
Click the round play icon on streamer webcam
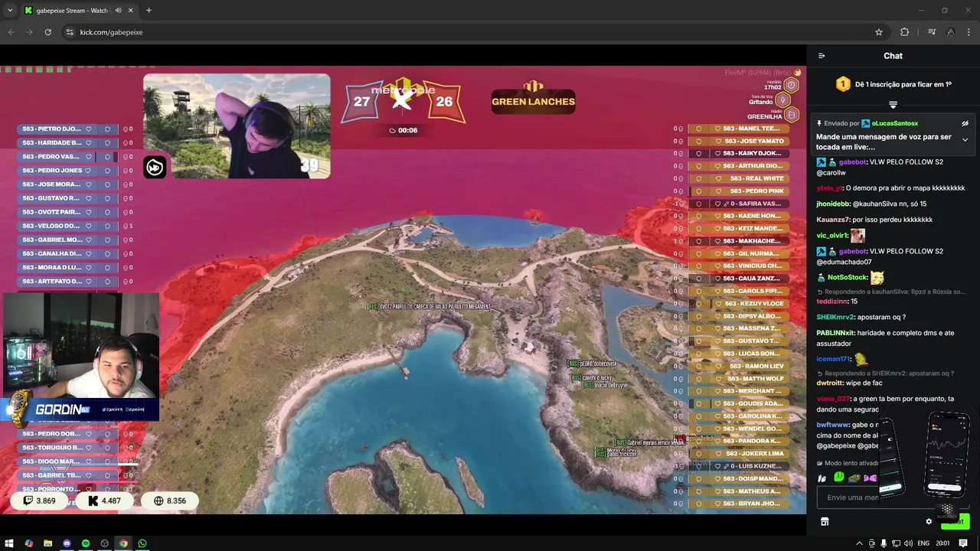coord(155,168)
